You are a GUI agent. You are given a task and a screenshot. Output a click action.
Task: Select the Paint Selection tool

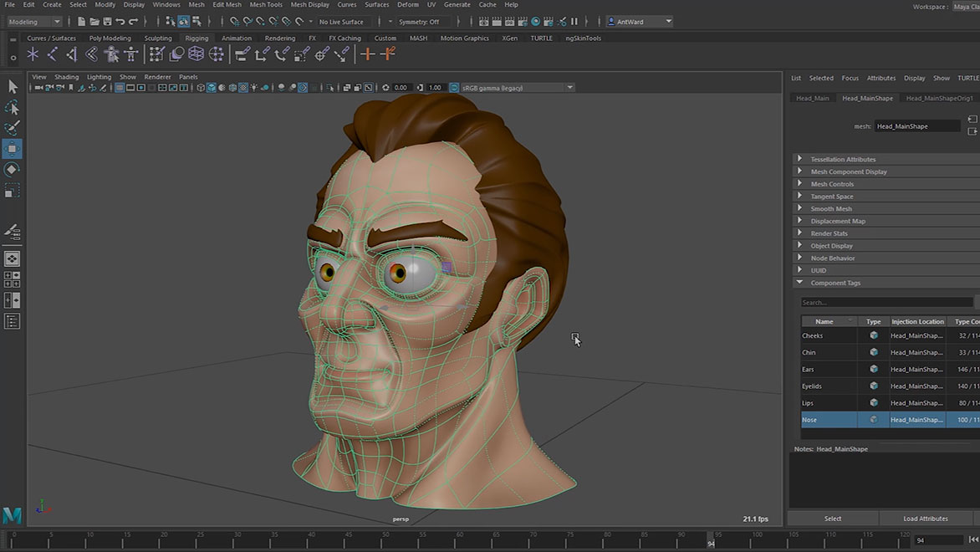coord(12,128)
